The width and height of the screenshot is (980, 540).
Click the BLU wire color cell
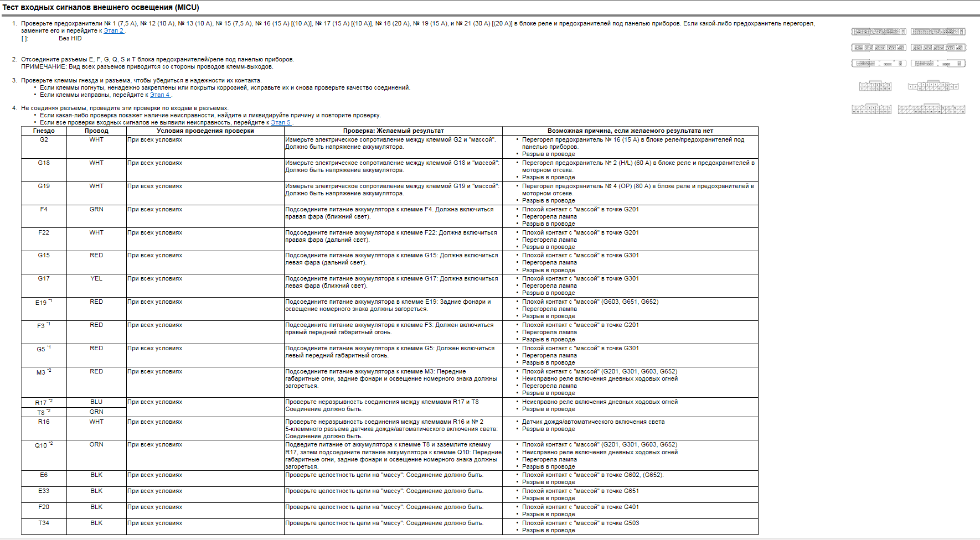96,402
